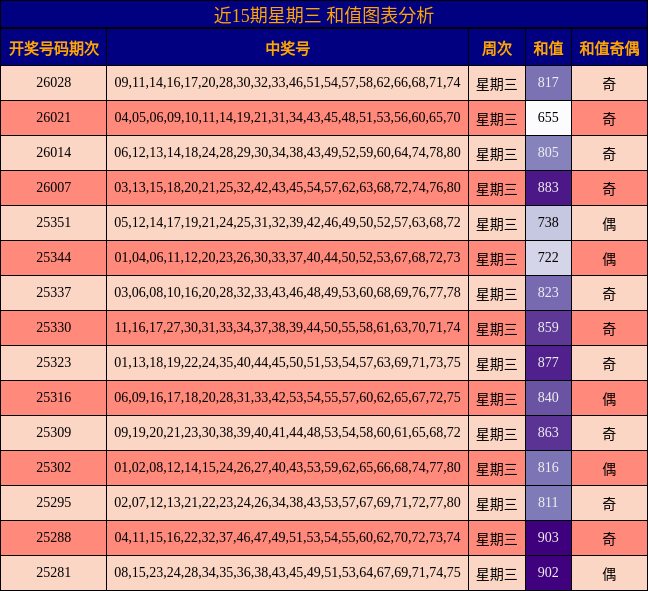The image size is (648, 591).
Task: Select issue number 25295
Action: [x=54, y=503]
